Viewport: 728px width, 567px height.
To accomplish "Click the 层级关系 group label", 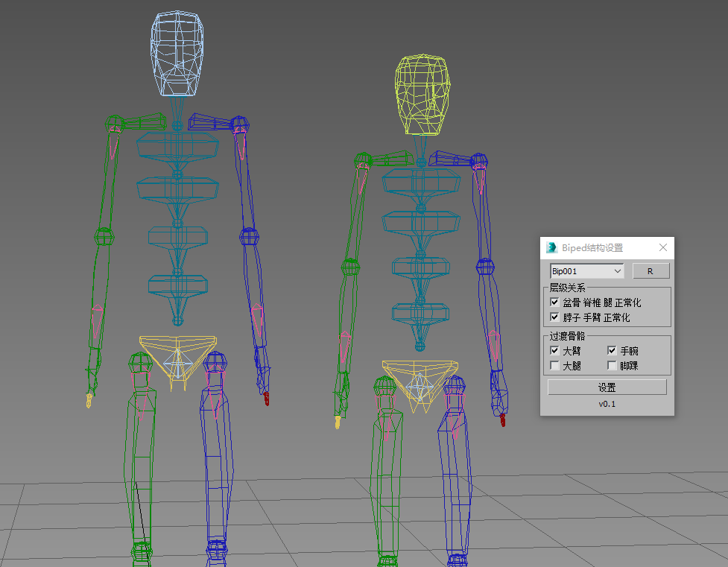I will pyautogui.click(x=567, y=288).
